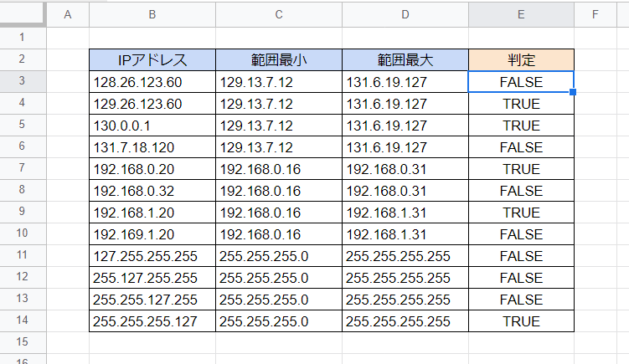Select the FALSE result in row 6
629x364 pixels.
pyautogui.click(x=521, y=147)
